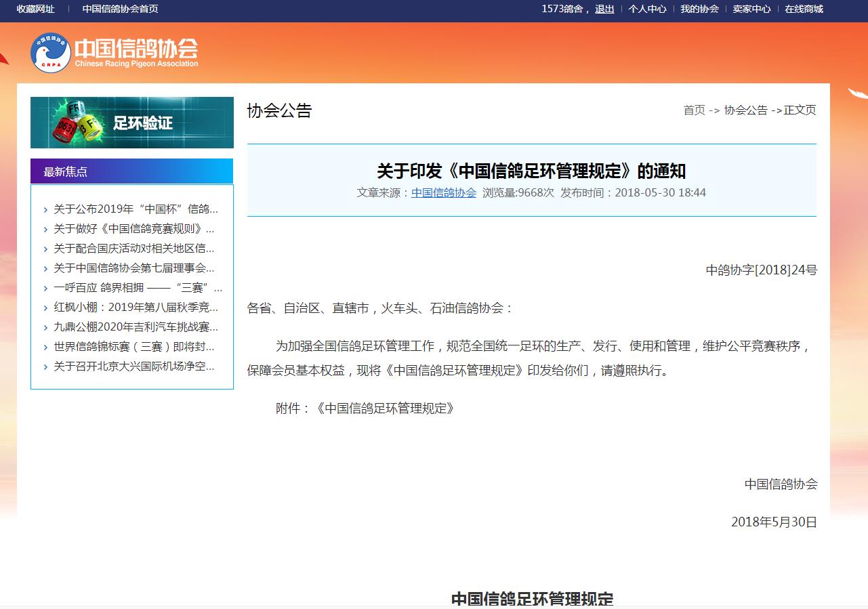Click 协会公告 in the breadcrumb

point(745,110)
